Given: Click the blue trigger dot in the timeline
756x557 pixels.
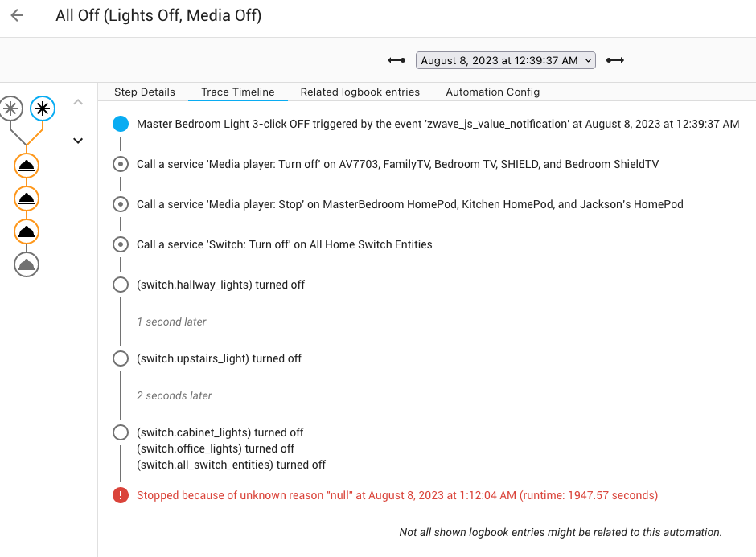Looking at the screenshot, I should tap(121, 123).
